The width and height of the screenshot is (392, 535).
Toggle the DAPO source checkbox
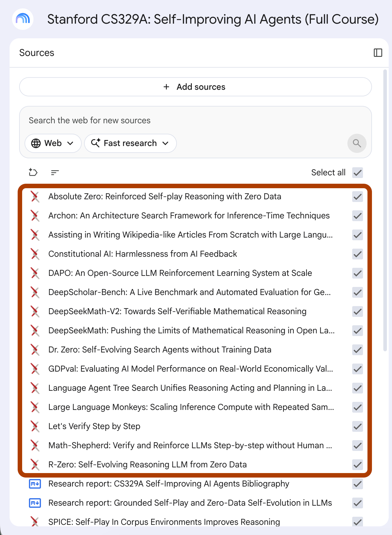click(x=358, y=273)
